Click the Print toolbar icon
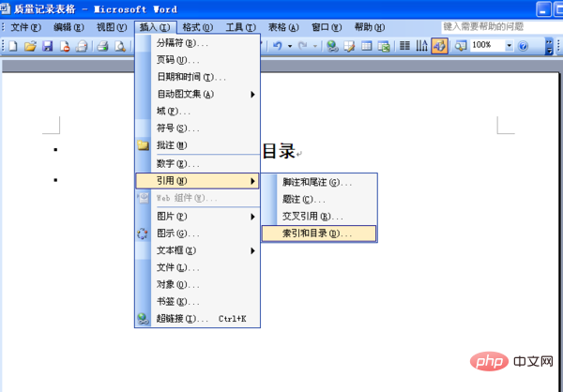Screen dimensions: 563x392 pos(82,45)
